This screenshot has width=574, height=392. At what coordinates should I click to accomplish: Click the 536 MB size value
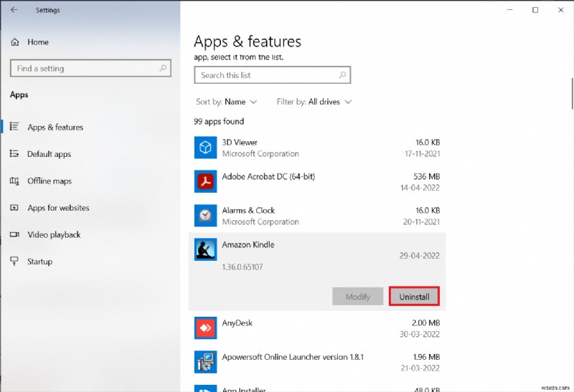[426, 176]
